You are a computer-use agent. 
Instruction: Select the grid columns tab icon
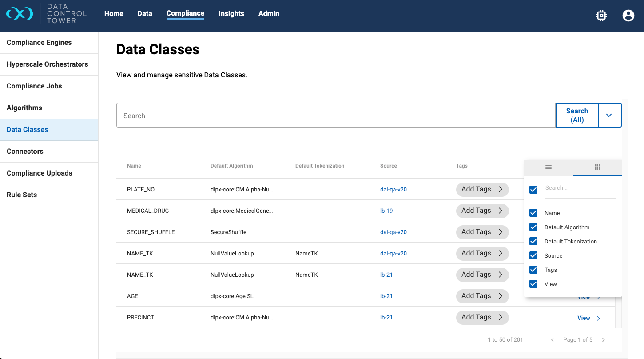[x=597, y=167]
